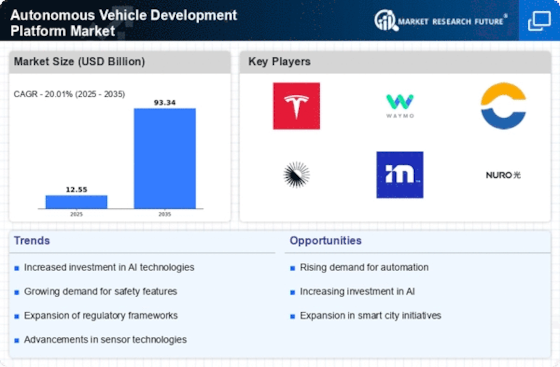
Task: Click 'Increasing investment in AI'
Action: pyautogui.click(x=357, y=292)
